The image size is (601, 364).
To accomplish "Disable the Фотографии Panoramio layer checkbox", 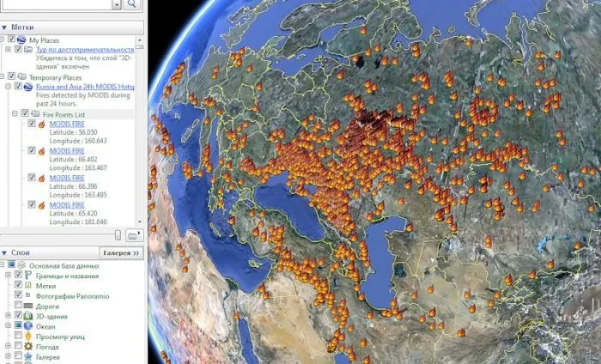I will 18,295.
